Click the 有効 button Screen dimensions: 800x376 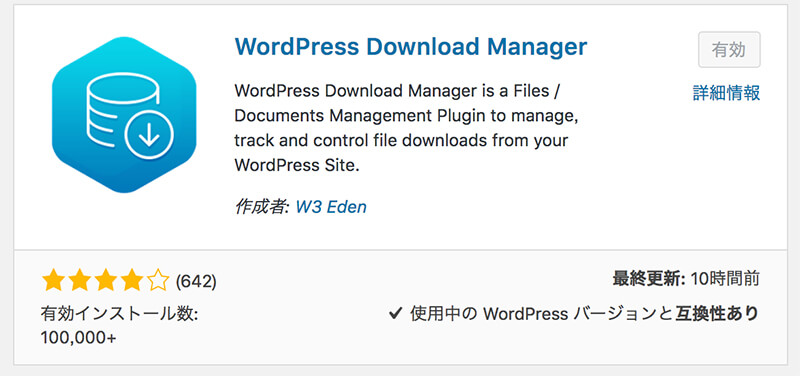pos(729,49)
